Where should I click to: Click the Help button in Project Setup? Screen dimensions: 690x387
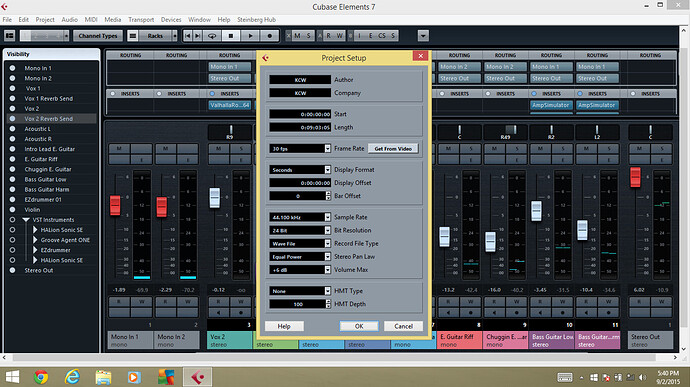(284, 326)
